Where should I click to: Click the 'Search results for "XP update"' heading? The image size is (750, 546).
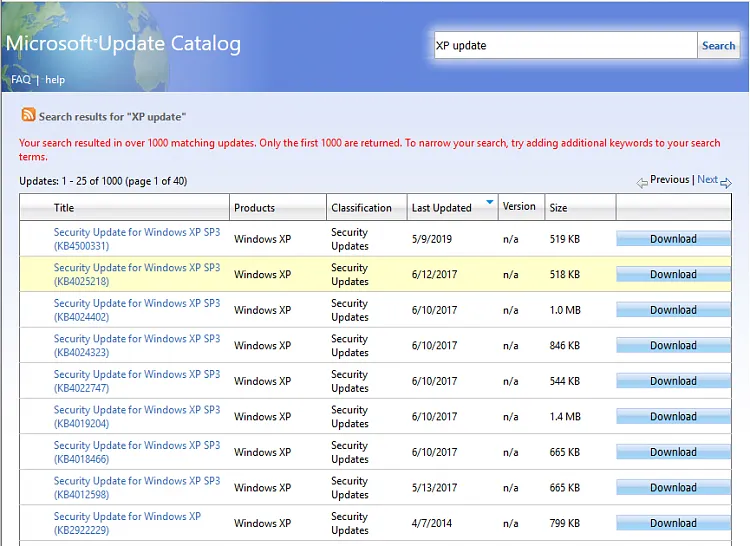(112, 117)
